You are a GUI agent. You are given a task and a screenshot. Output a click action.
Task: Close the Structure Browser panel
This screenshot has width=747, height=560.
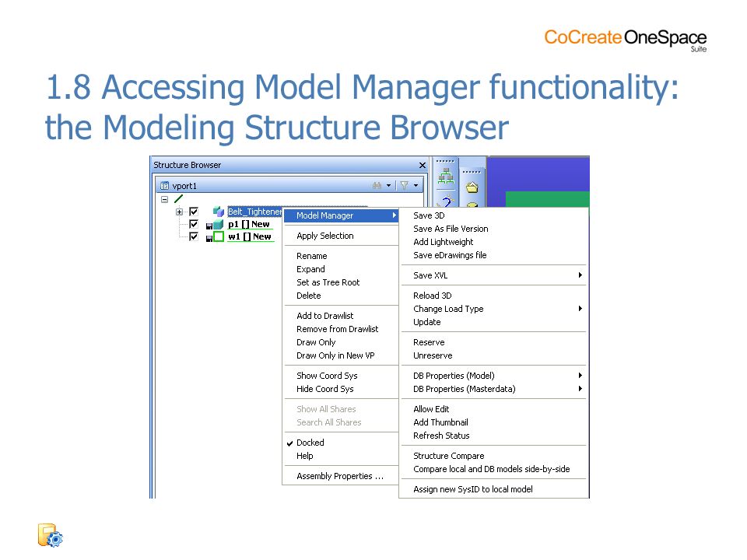tap(422, 165)
